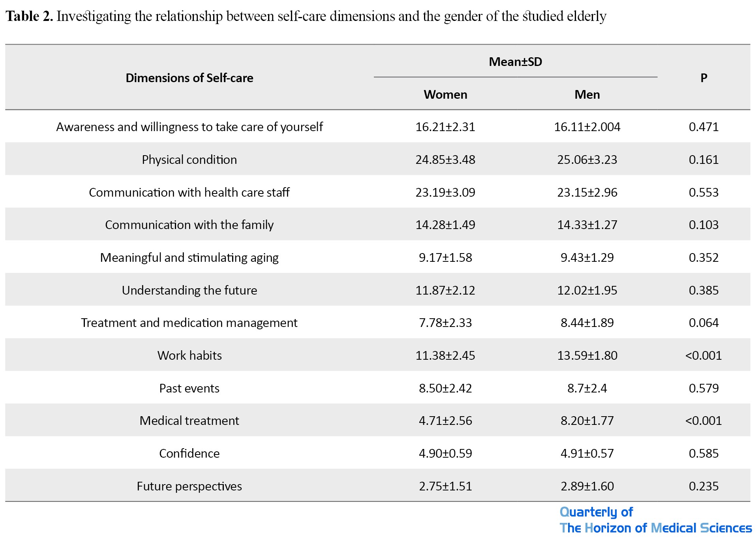
Task: Click the P column header
Action: pyautogui.click(x=703, y=78)
